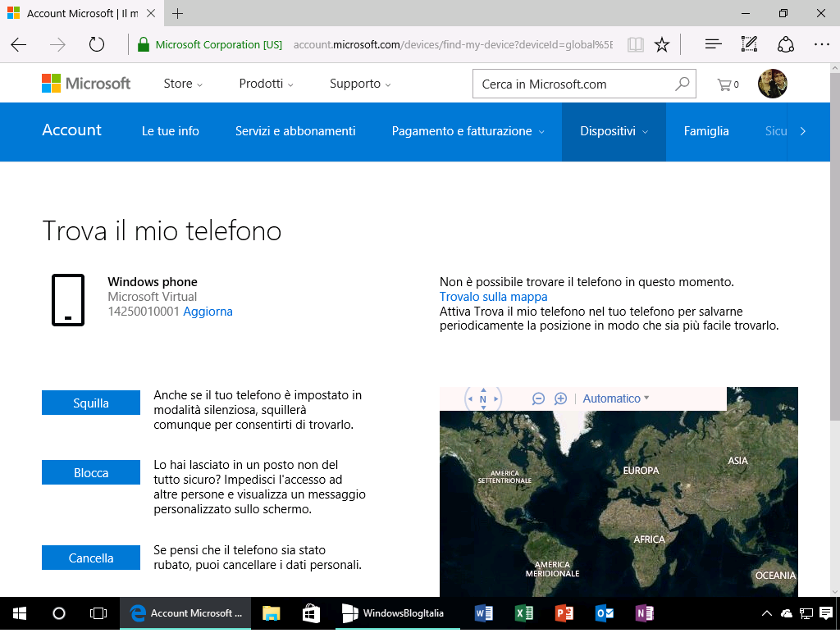Image resolution: width=840 pixels, height=642 pixels.
Task: Expand the Supporto dropdown menu
Action: [361, 84]
